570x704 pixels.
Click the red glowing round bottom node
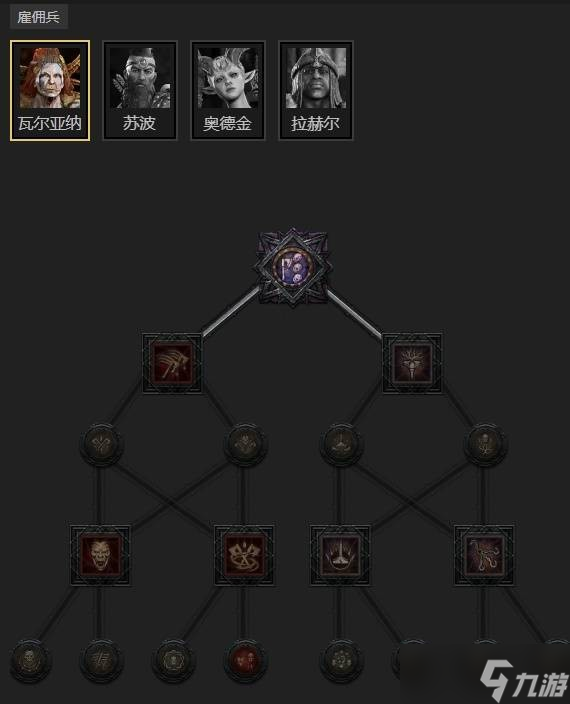coord(245,661)
